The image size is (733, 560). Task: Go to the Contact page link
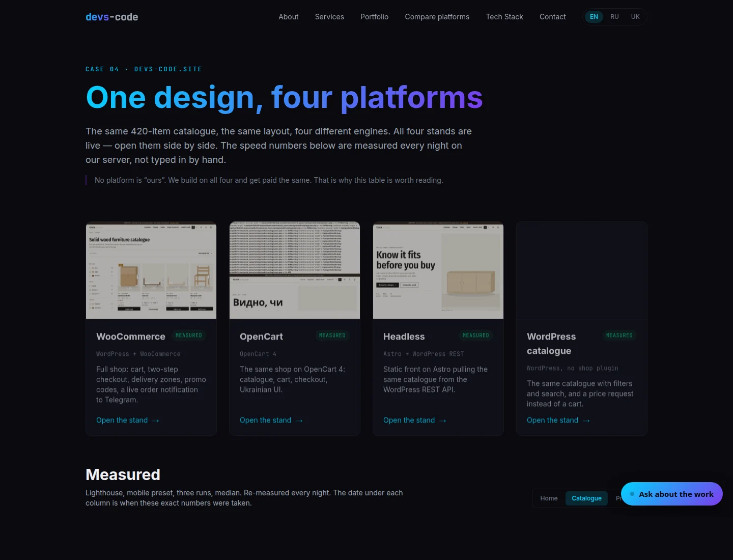(553, 17)
